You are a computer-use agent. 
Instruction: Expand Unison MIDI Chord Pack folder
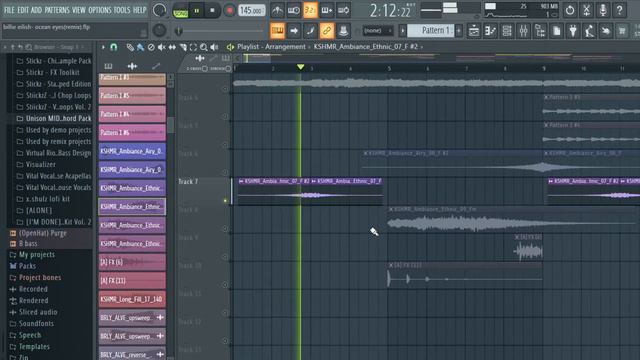click(x=54, y=118)
